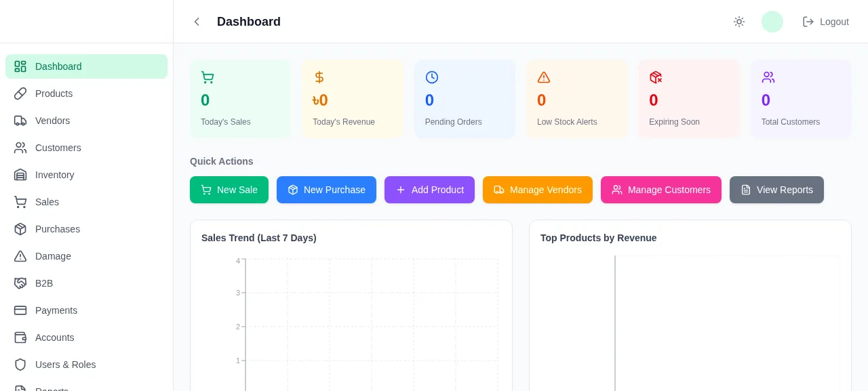Image resolution: width=868 pixels, height=391 pixels.
Task: Go to Products page label in sidebar
Action: pos(54,94)
